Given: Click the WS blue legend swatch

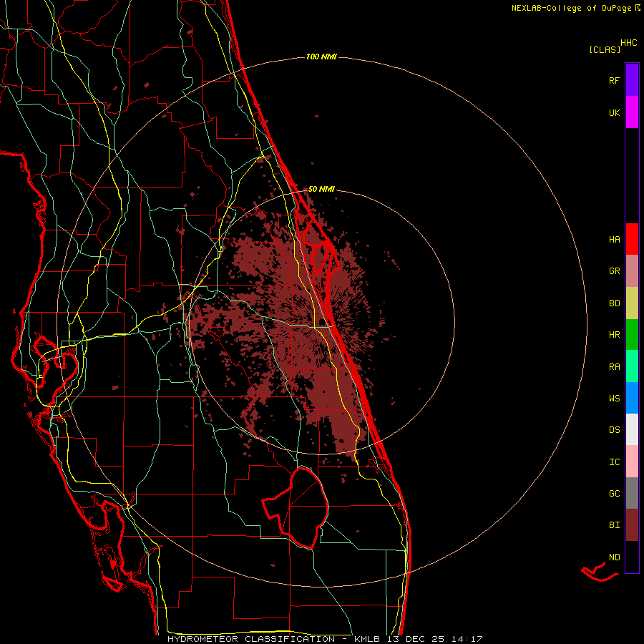Looking at the screenshot, I should 632,398.
